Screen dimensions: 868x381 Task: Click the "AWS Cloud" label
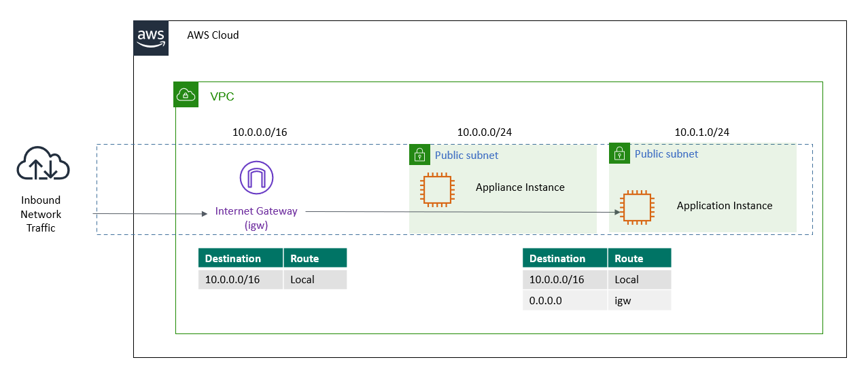(x=213, y=35)
